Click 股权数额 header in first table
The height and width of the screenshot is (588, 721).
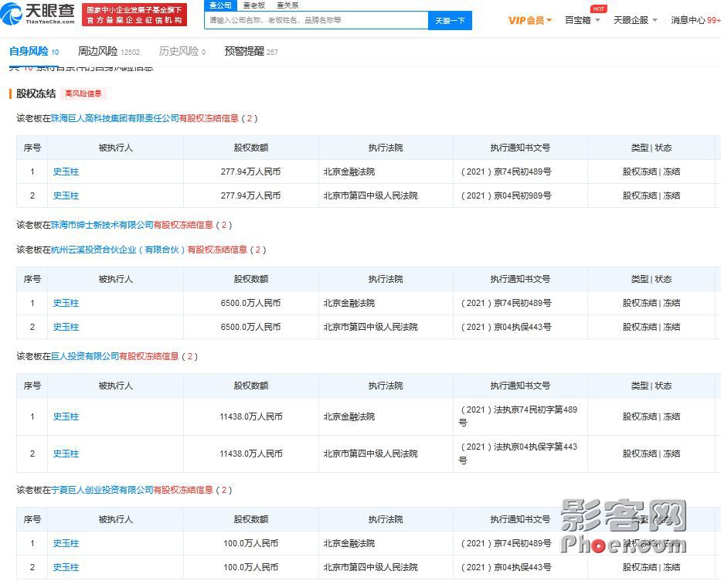tap(250, 148)
